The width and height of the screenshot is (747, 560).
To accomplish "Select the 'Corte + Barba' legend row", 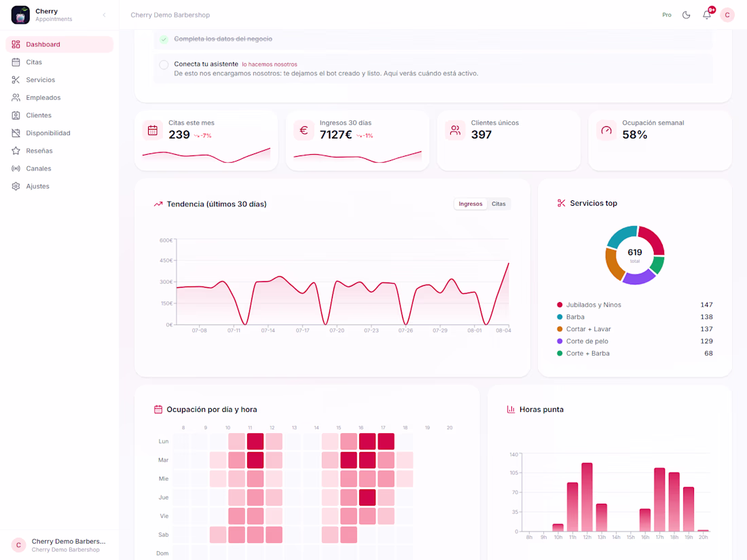I will point(635,354).
